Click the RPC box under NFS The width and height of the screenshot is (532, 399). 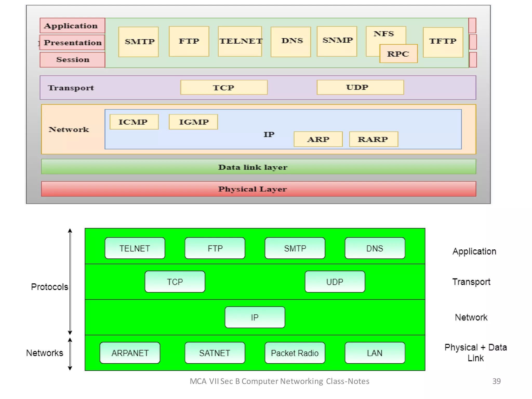[x=398, y=54]
